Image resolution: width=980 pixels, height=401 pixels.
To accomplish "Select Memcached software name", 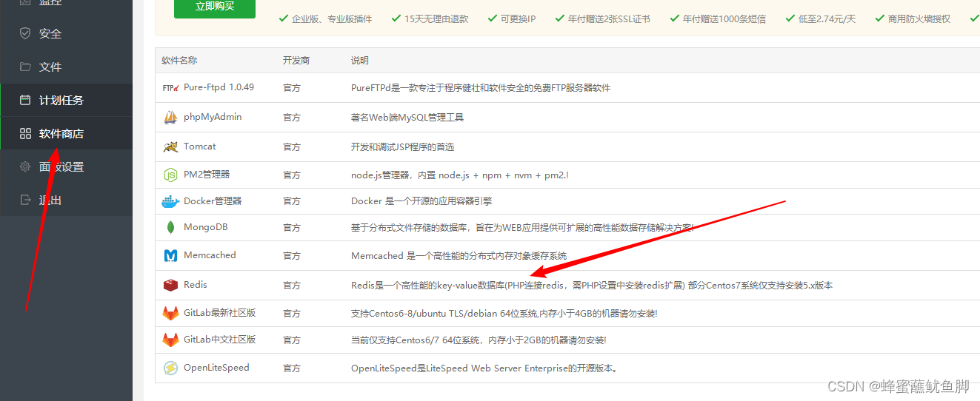I will pos(210,255).
